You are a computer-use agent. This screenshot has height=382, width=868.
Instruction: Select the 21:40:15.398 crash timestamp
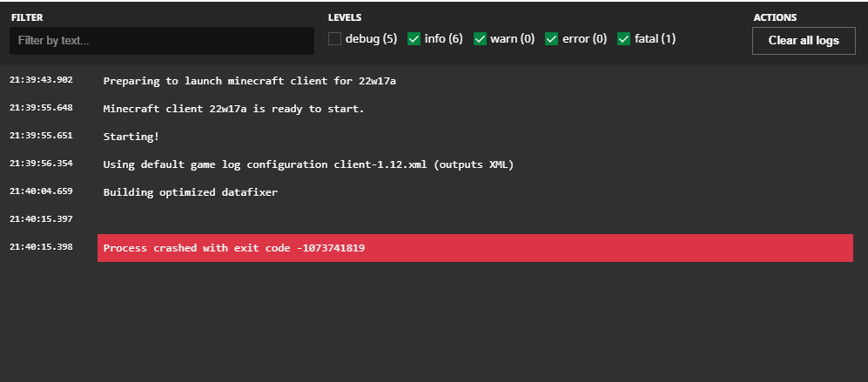[41, 247]
